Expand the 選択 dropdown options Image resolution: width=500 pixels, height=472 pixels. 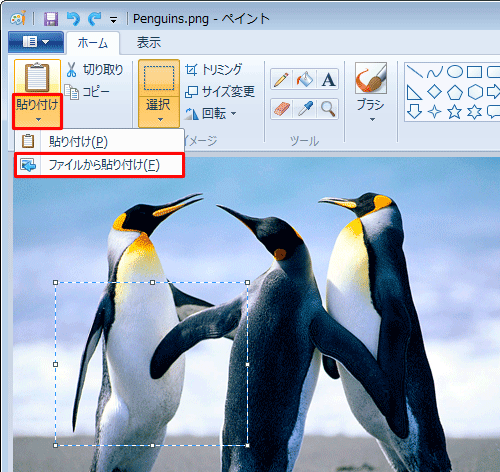point(159,112)
